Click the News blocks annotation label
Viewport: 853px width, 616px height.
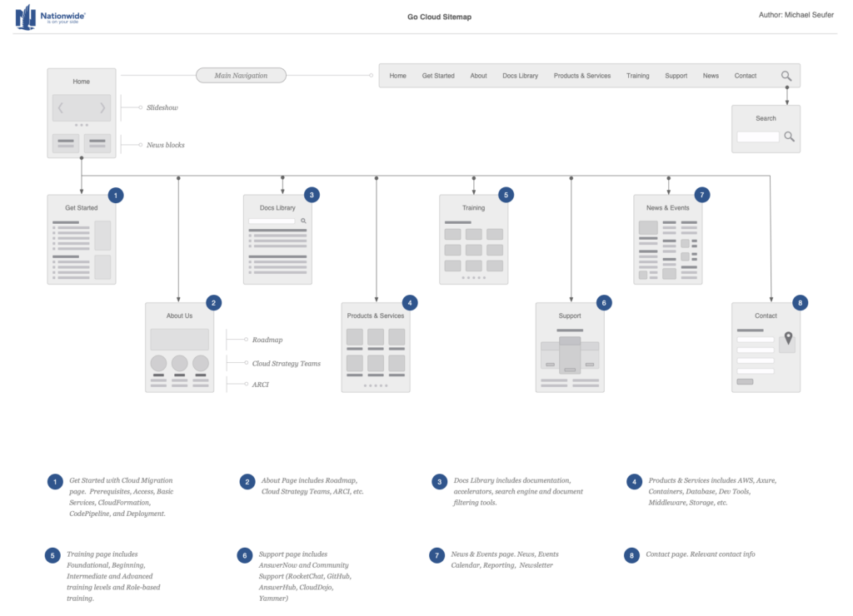[x=166, y=145]
